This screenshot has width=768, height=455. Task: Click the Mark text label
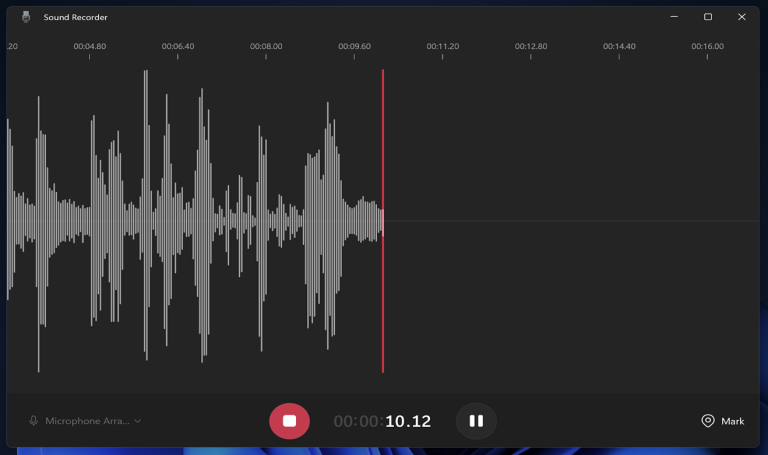(x=733, y=421)
